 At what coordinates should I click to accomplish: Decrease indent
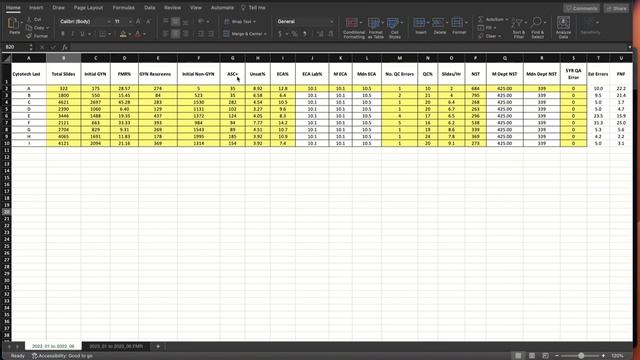(x=200, y=34)
